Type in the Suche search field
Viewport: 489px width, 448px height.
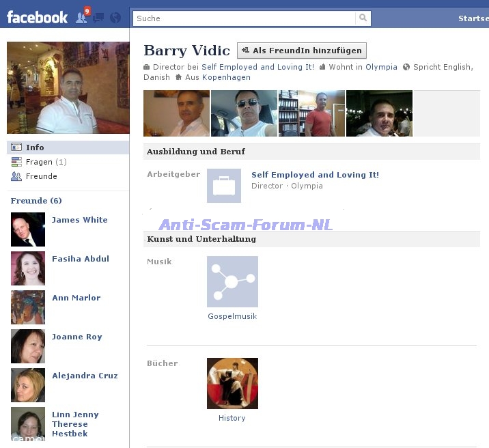[x=244, y=18]
